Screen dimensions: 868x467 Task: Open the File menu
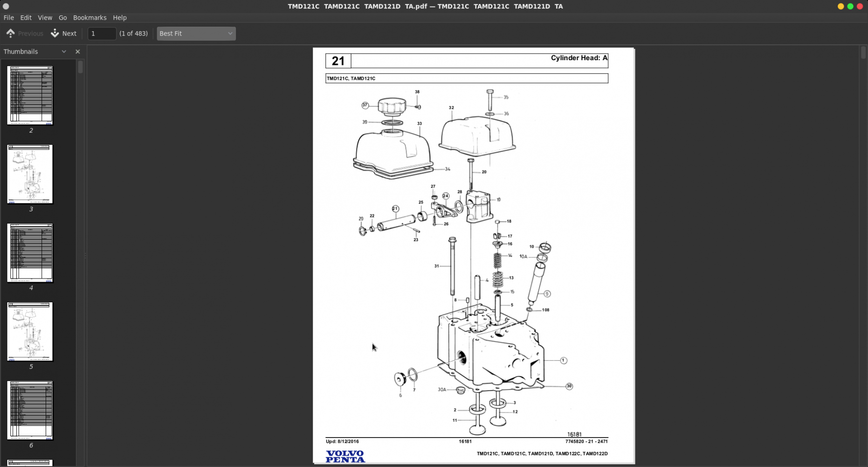tap(8, 17)
